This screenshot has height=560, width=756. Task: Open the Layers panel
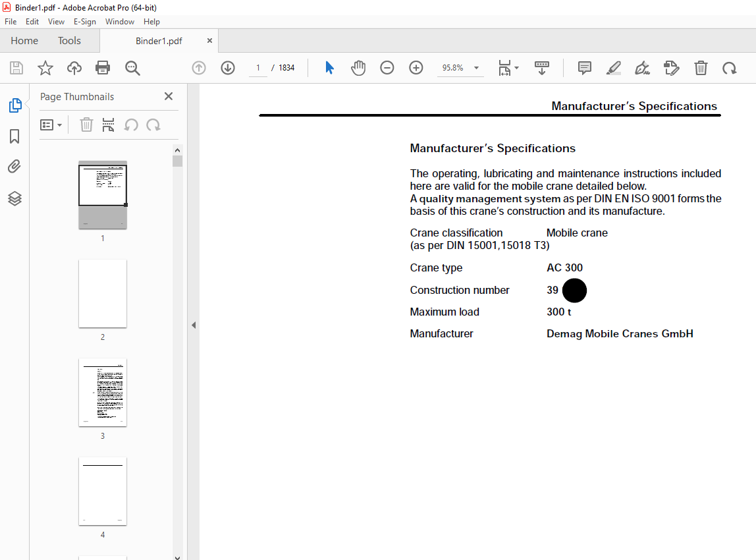(x=14, y=198)
